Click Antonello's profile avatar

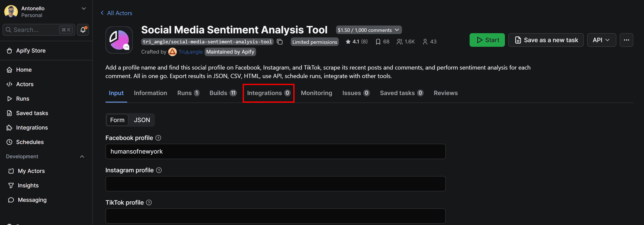11,12
